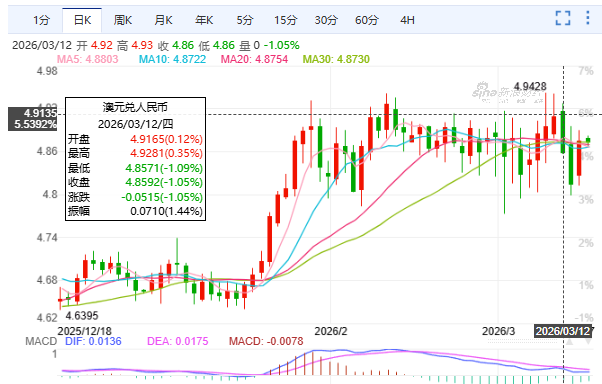
Task: Click the 2026/3 axis date label
Action: [498, 331]
